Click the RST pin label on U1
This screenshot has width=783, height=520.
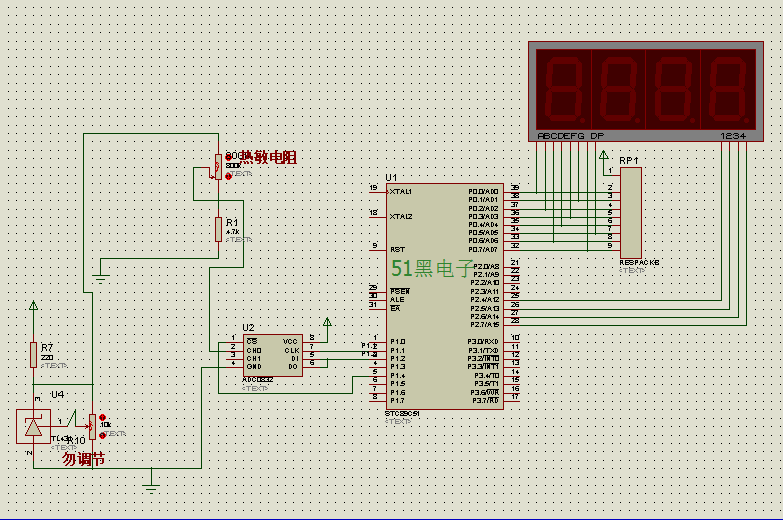(x=397, y=249)
